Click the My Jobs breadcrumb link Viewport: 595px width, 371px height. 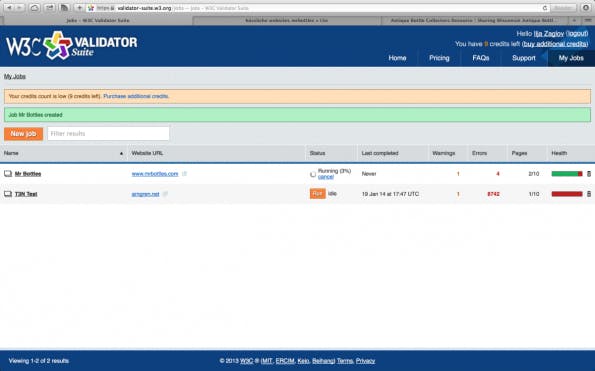pos(15,77)
